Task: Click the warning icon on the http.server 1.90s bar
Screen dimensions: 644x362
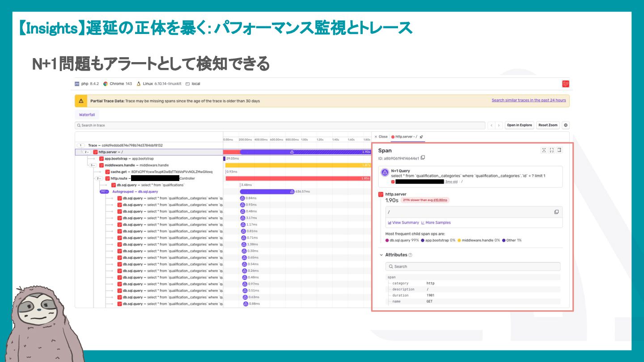Action: [292, 152]
